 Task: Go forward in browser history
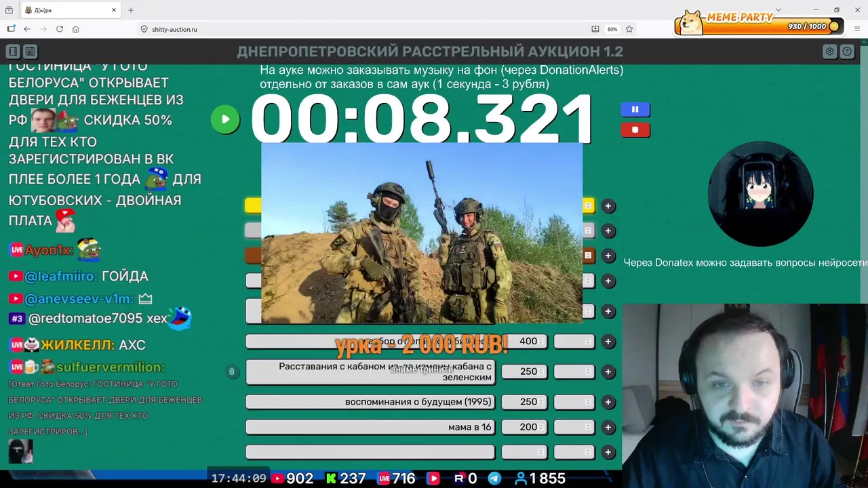point(43,29)
